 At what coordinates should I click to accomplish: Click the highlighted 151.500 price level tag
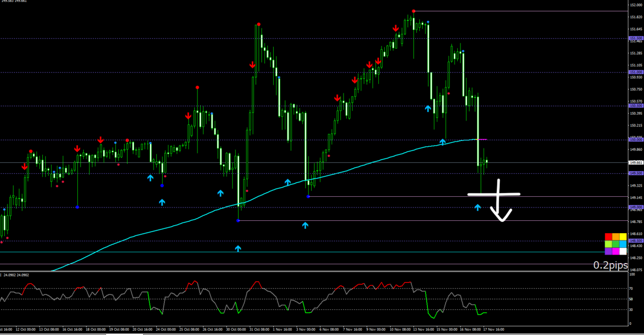pos(636,38)
